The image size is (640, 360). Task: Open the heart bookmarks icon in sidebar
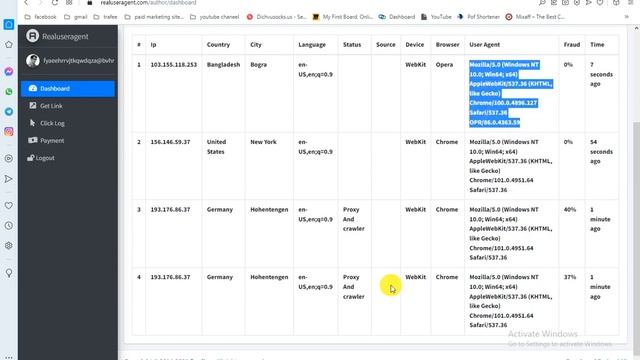click(9, 206)
